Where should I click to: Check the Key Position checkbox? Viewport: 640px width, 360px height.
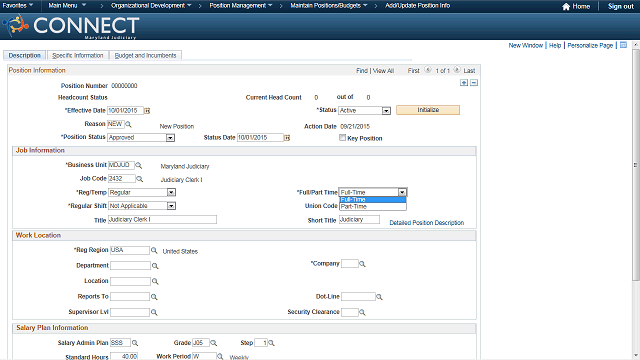(x=342, y=138)
